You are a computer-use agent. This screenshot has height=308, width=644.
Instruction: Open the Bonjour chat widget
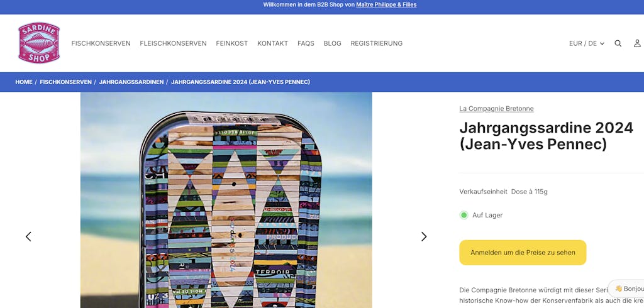click(627, 289)
